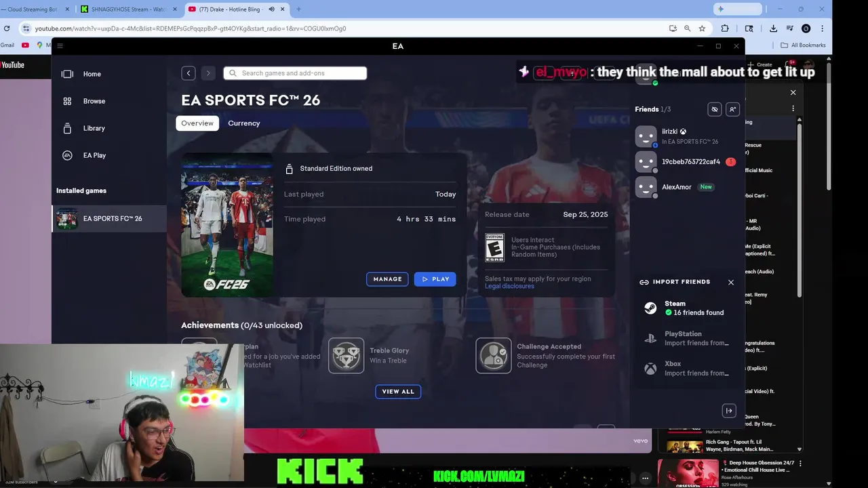Select EA SPORTS FC 26 under Installed games

click(108, 219)
